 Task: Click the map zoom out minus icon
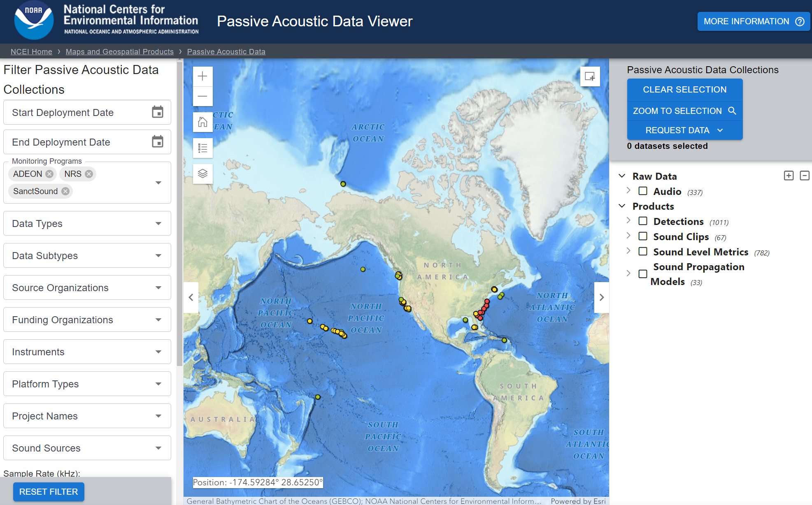[202, 96]
